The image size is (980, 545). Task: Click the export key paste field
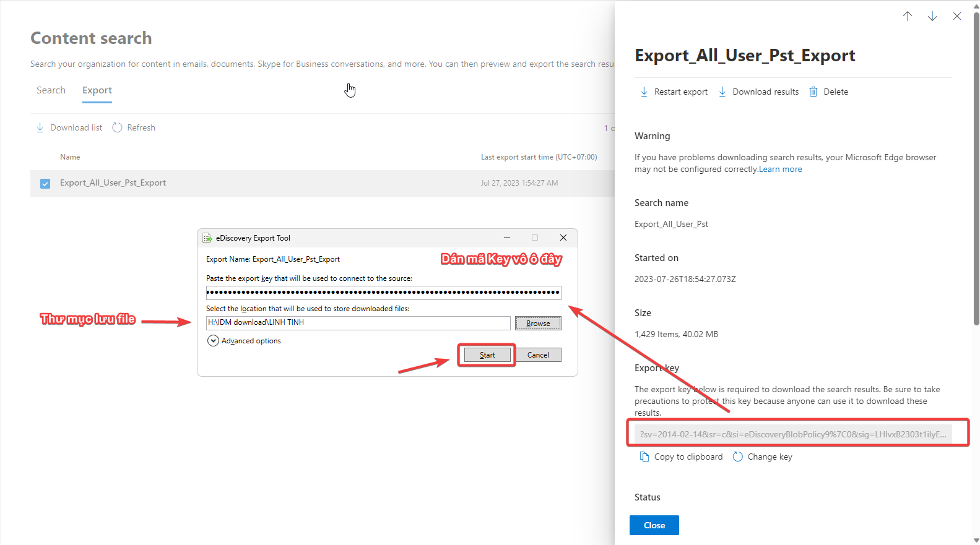tap(383, 293)
